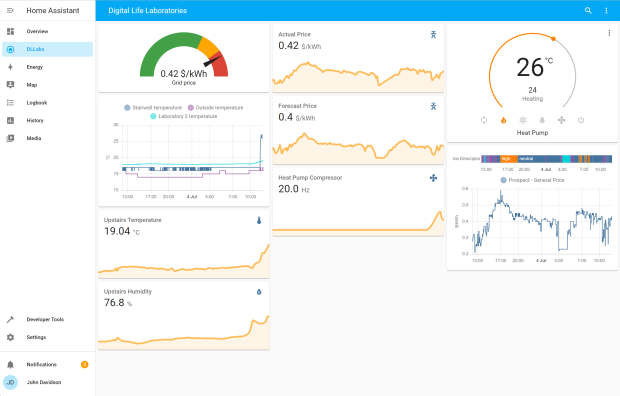Open the Grid price gauge card
Viewport: 620px width, 396px height.
(184, 58)
